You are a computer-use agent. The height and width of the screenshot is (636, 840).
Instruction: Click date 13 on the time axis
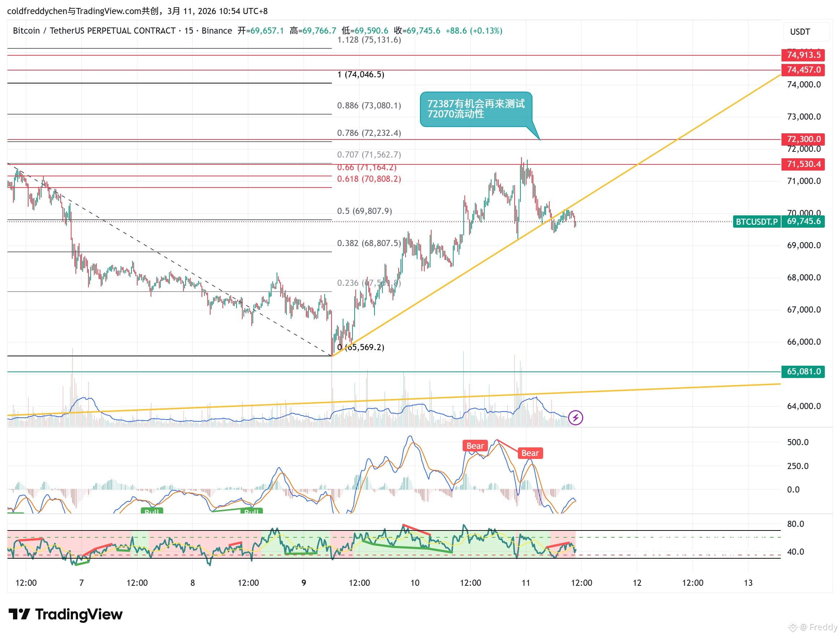[x=748, y=583]
